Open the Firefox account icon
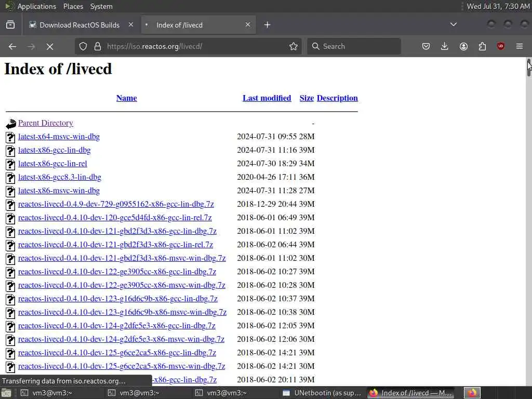 tap(463, 46)
